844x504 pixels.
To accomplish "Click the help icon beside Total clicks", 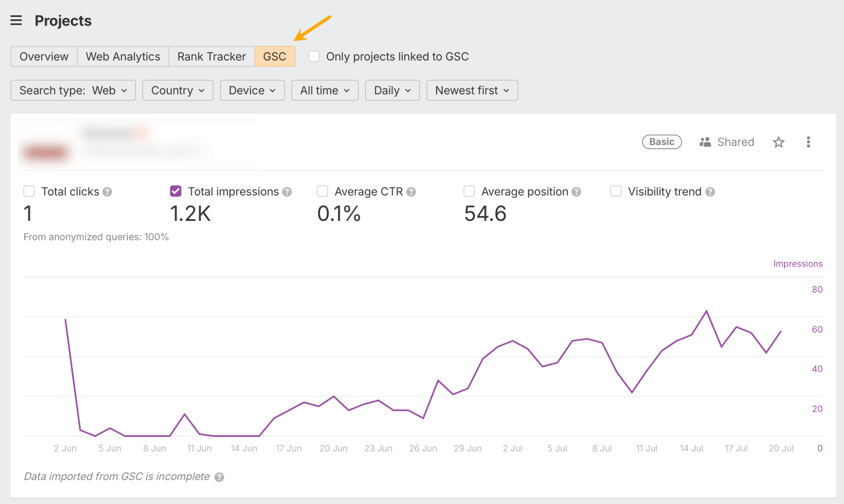I will pyautogui.click(x=108, y=192).
